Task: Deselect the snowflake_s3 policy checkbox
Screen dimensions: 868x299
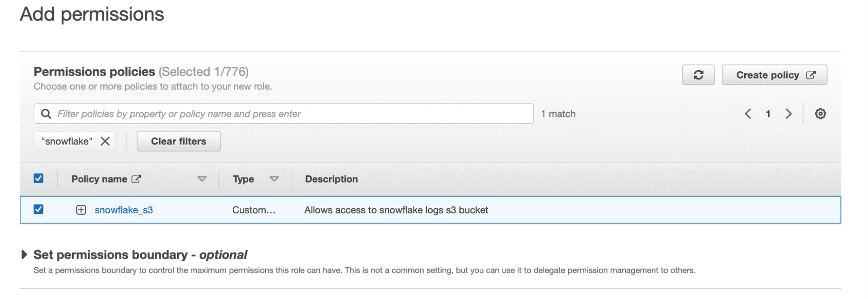Action: [38, 210]
